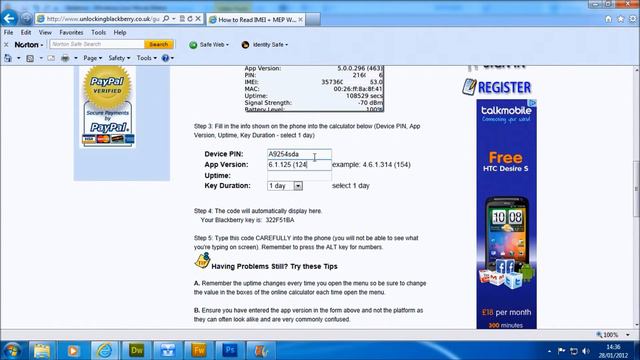The width and height of the screenshot is (640, 360).
Task: Close the How to Read IMEI tab
Action: click(300, 19)
